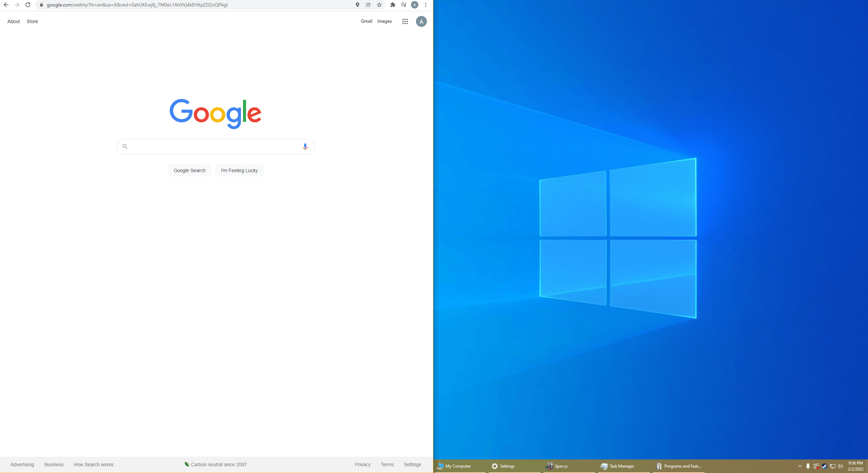Click the Steam tray icon
The image size is (868, 473).
(x=824, y=466)
